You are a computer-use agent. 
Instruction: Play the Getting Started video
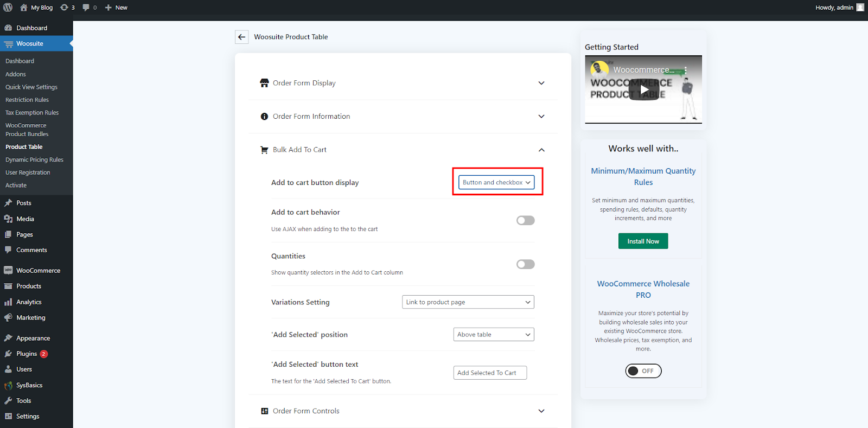[x=643, y=90]
